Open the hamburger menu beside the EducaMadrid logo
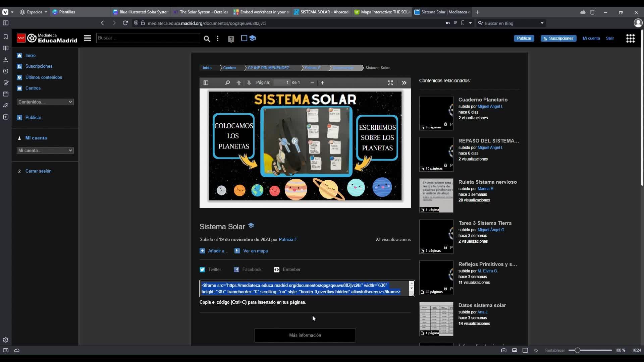The height and width of the screenshot is (362, 644). 88,38
